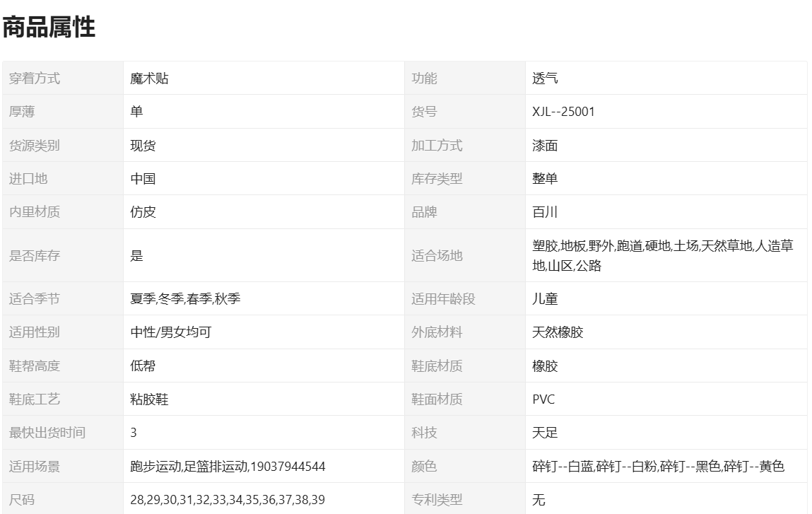Click the 仿皮 lining material value
The height and width of the screenshot is (514, 812).
coord(143,212)
